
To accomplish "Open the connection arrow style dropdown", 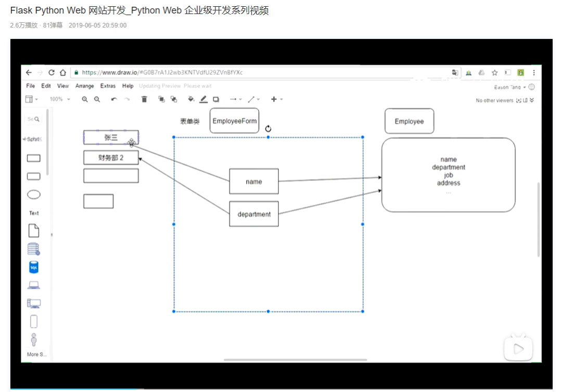I will tap(236, 99).
